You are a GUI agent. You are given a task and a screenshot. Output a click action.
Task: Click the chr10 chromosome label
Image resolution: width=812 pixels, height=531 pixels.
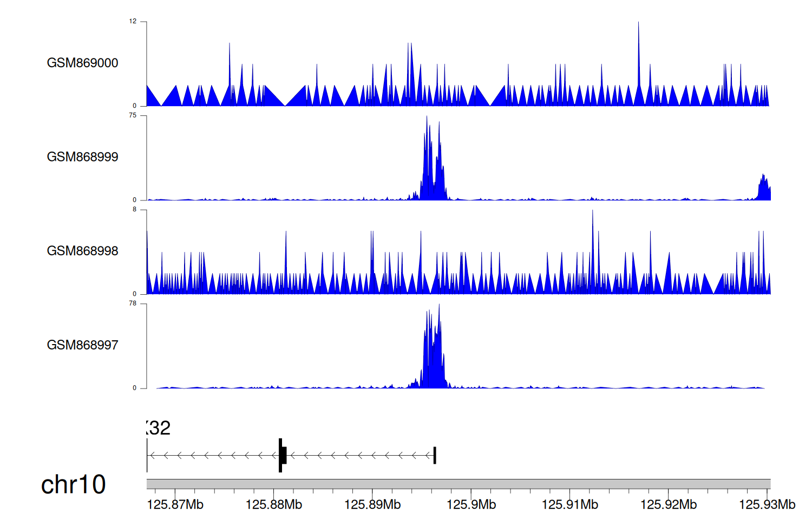73,484
